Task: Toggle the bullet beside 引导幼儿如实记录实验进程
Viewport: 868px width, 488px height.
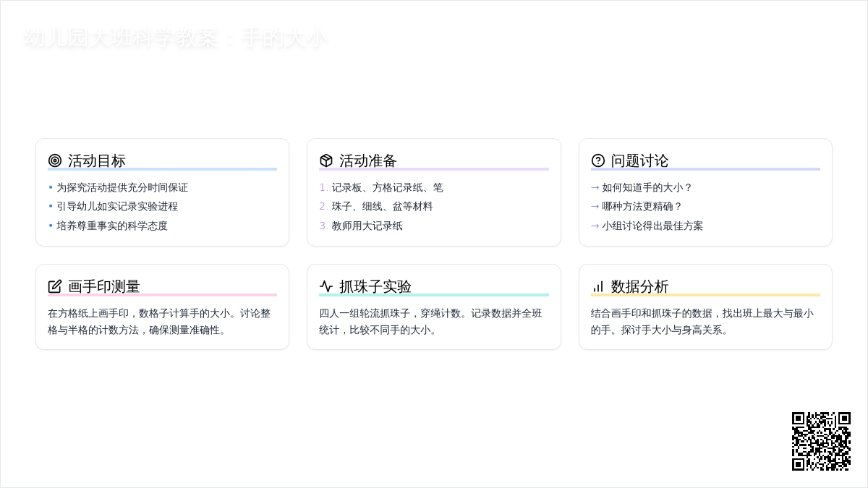Action: click(51, 206)
